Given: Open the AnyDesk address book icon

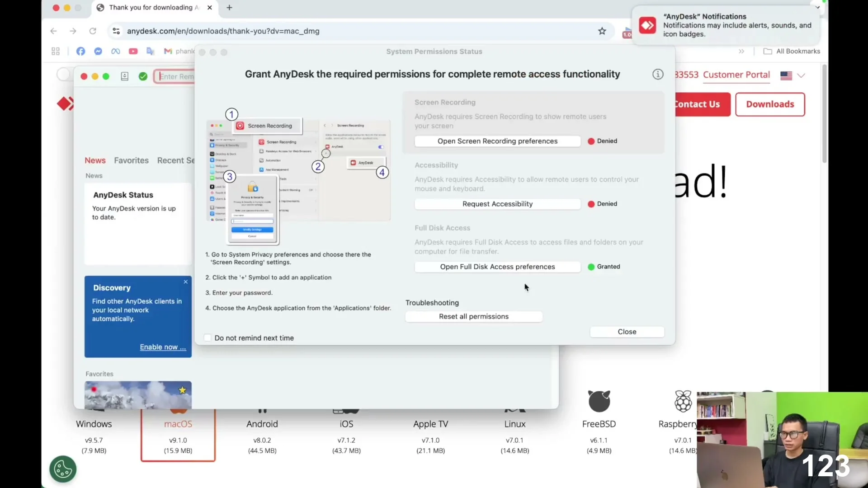Looking at the screenshot, I should [125, 77].
